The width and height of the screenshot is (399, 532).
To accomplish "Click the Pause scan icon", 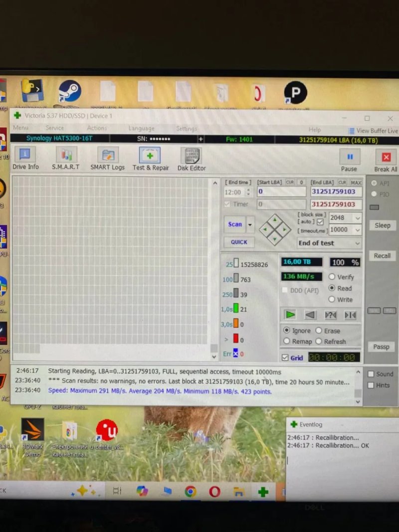I will (x=350, y=157).
